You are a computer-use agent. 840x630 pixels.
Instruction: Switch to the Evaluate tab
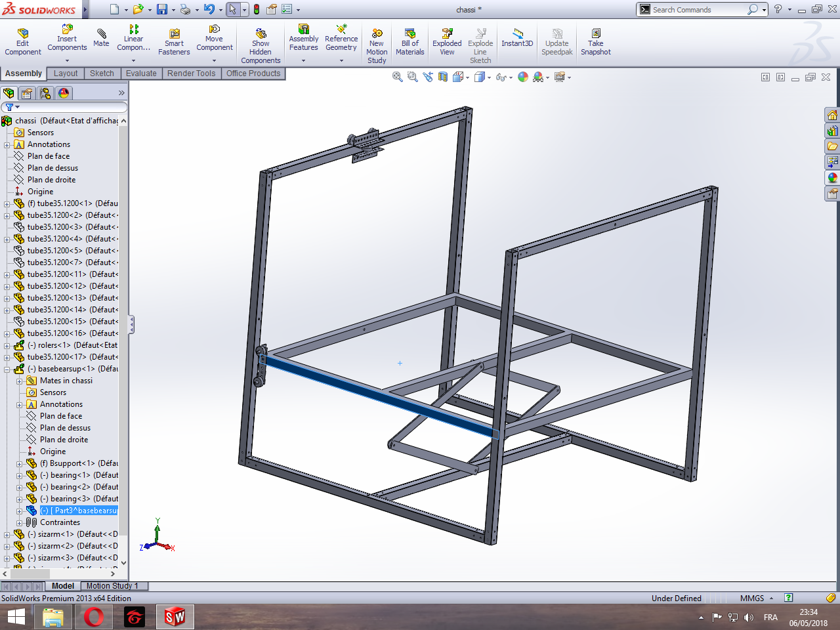pyautogui.click(x=141, y=73)
